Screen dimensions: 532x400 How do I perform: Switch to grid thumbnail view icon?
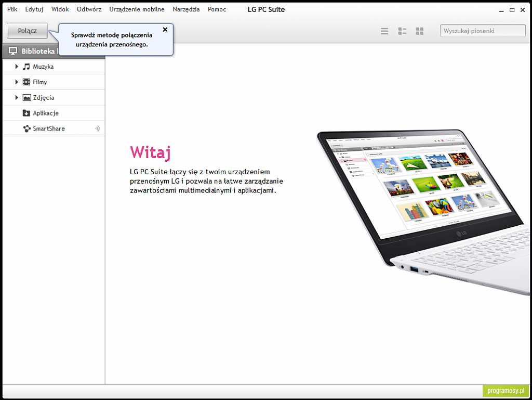click(x=420, y=31)
